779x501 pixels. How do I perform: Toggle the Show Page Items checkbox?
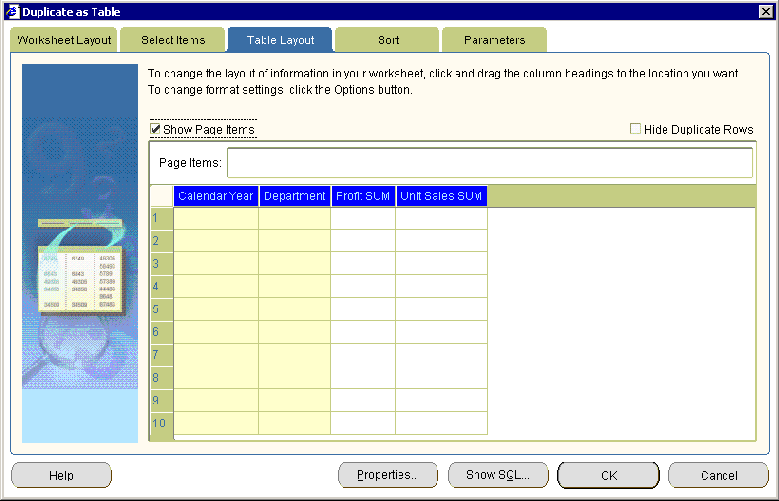(156, 129)
